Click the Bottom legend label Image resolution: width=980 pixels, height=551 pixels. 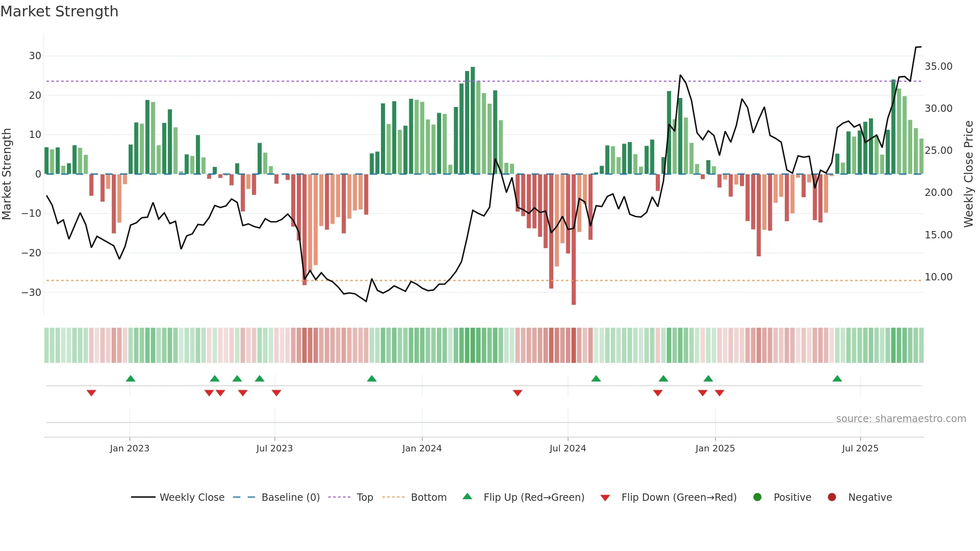[429, 497]
